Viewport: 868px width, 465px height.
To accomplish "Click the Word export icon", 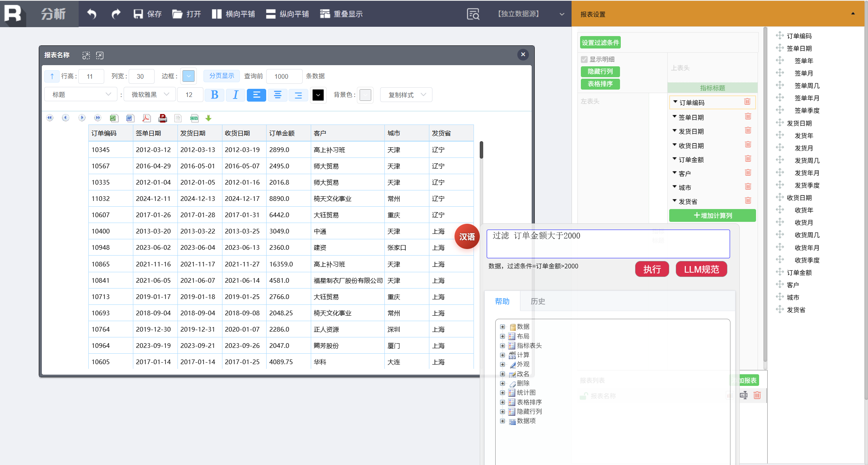I will [x=130, y=118].
